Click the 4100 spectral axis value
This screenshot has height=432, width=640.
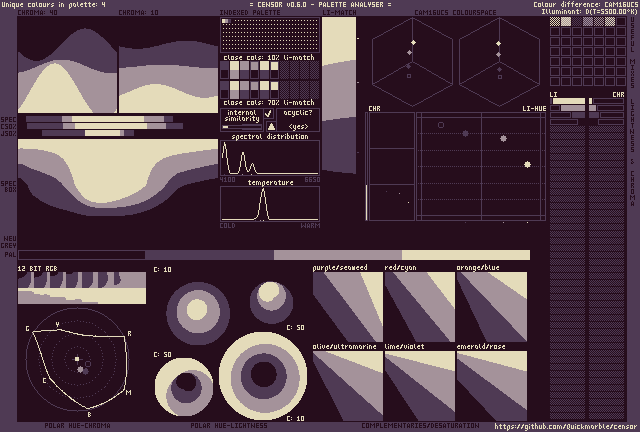pos(227,180)
